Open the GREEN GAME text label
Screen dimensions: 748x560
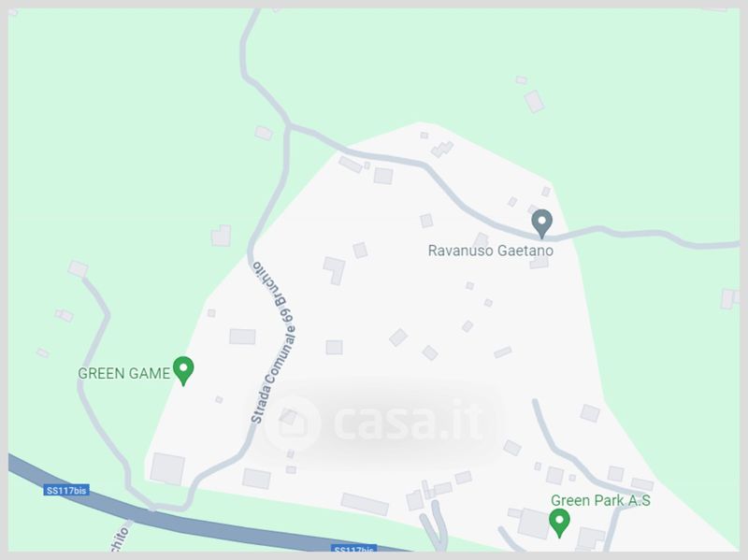point(123,373)
